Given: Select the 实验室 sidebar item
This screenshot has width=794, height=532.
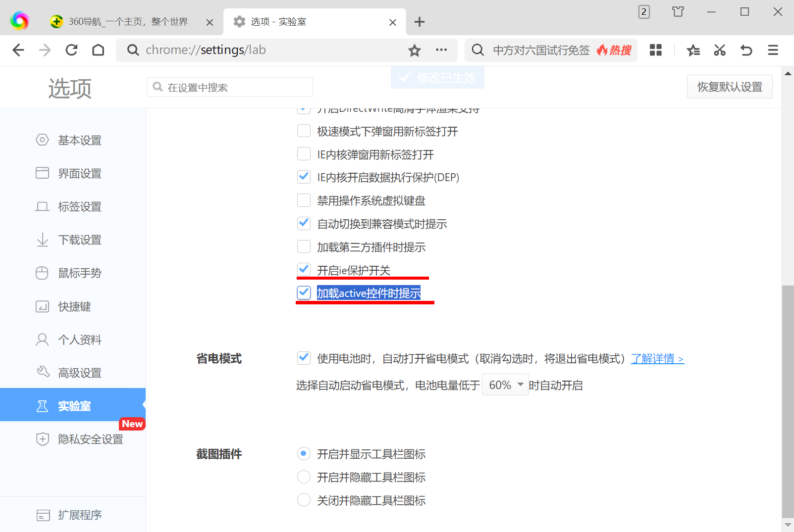Looking at the screenshot, I should pos(73,406).
